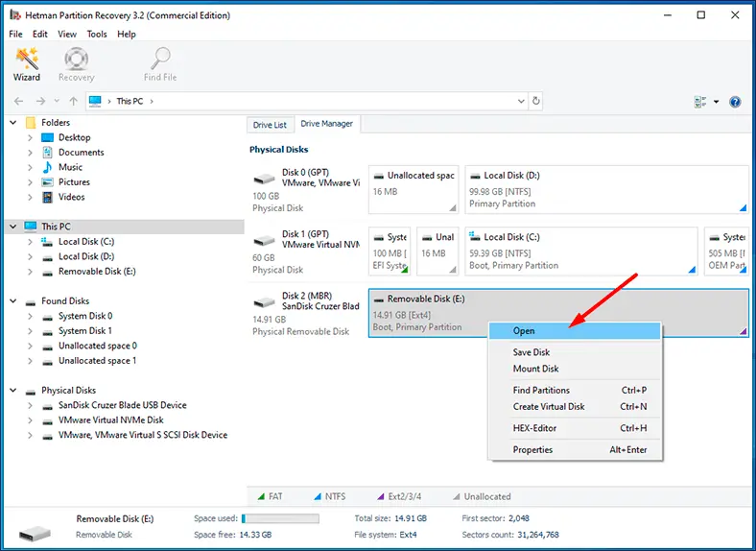The image size is (756, 551).
Task: Click the Space used progress bar
Action: [280, 518]
